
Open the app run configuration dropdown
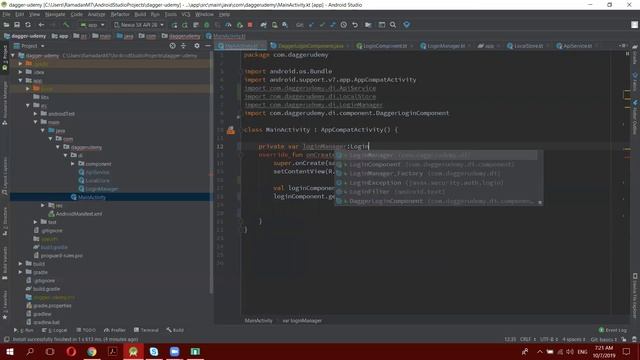pyautogui.click(x=92, y=25)
